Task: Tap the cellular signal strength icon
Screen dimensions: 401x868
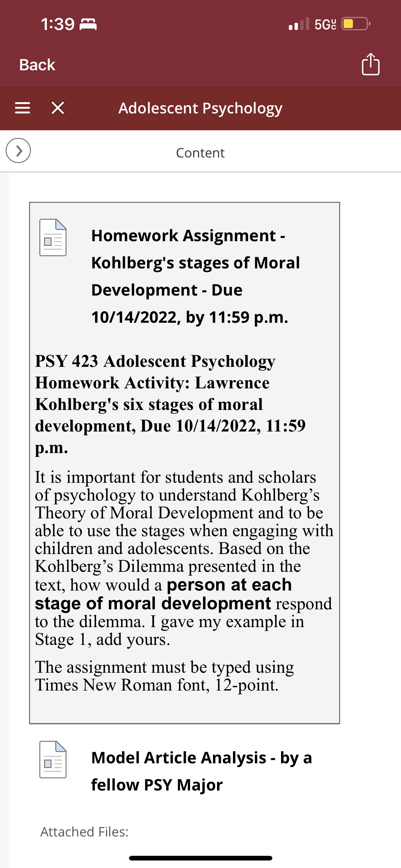Action: 299,24
